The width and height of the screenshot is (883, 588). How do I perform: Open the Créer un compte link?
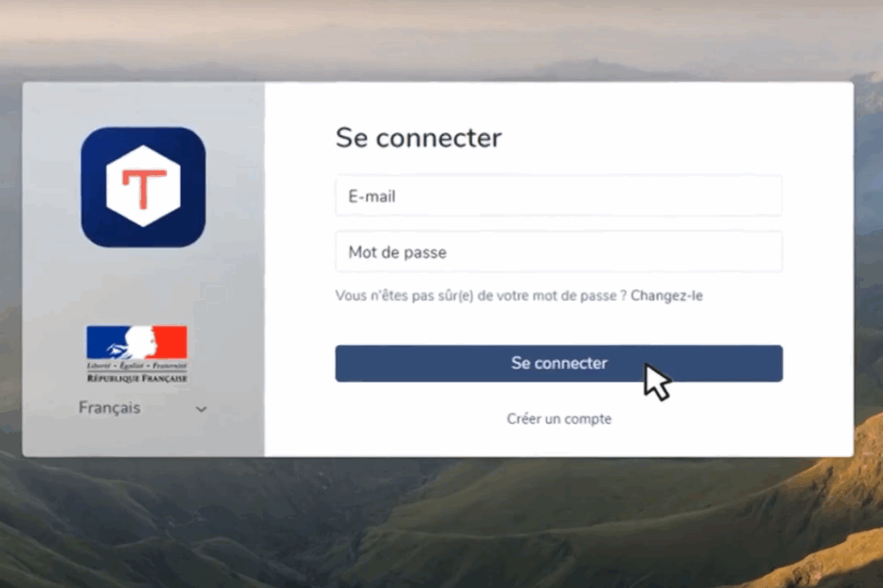[x=559, y=419]
